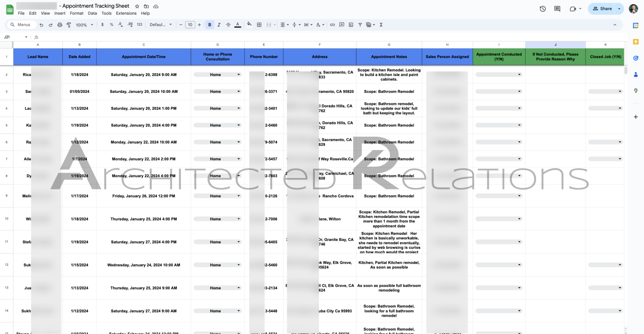Collapse the toolbar with the up chevron
Screen dimensions: 644x334
click(615, 25)
